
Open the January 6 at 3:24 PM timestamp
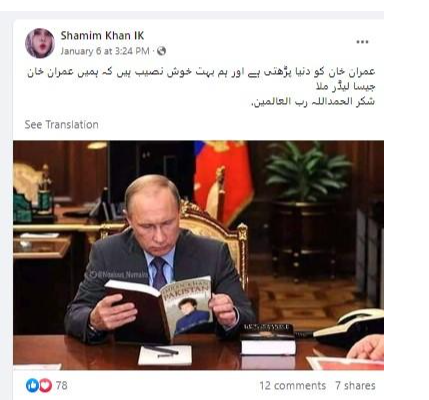pos(105,51)
